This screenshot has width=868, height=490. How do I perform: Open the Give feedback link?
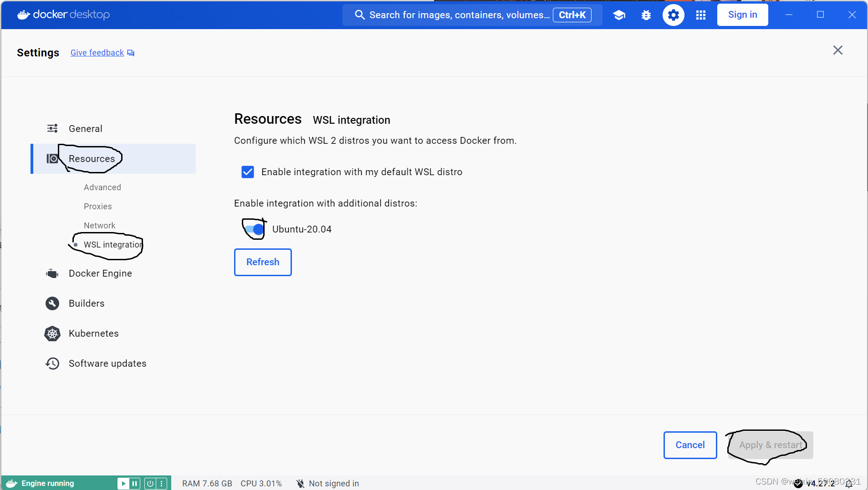pyautogui.click(x=97, y=52)
